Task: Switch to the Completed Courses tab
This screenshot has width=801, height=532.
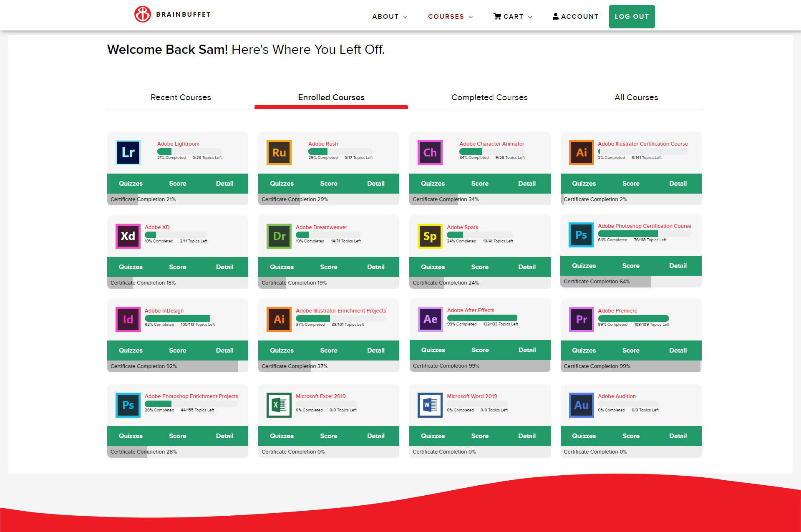Action: point(489,97)
